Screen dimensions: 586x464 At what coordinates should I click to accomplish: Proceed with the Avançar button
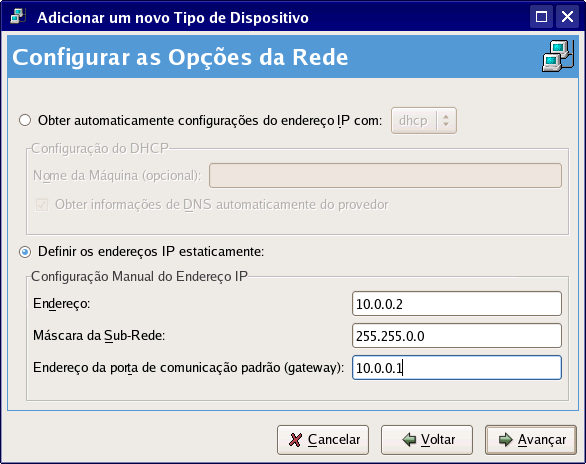pyautogui.click(x=531, y=440)
